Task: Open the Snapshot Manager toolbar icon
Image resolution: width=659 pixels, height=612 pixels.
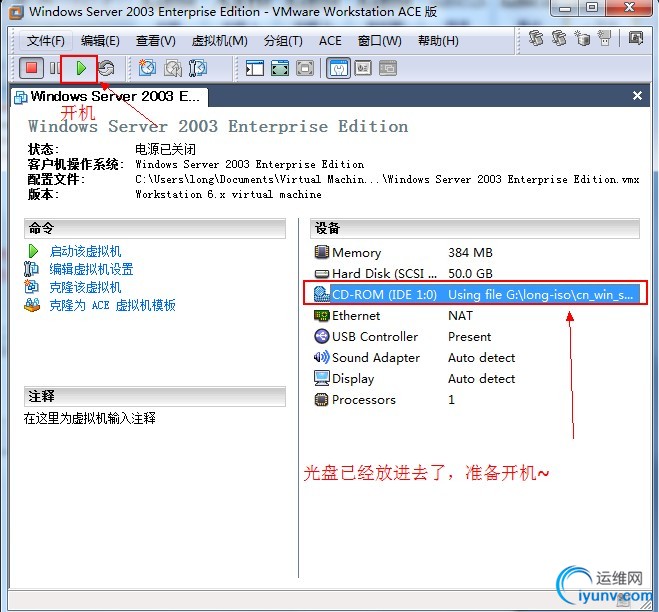Action: point(198,68)
